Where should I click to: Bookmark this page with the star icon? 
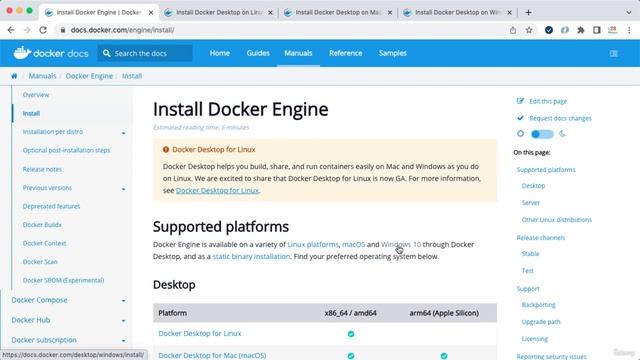click(529, 30)
